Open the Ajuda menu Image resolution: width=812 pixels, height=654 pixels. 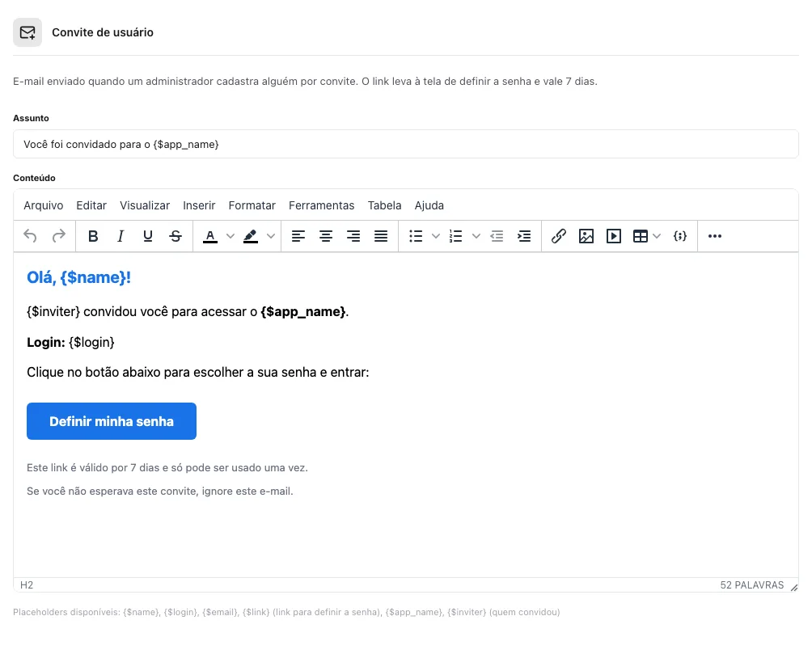(429, 205)
